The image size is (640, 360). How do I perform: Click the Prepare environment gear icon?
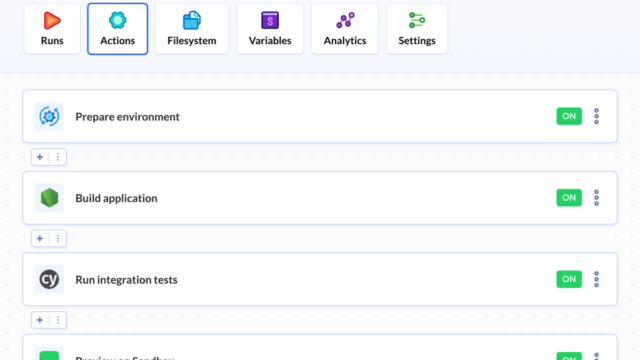point(49,116)
